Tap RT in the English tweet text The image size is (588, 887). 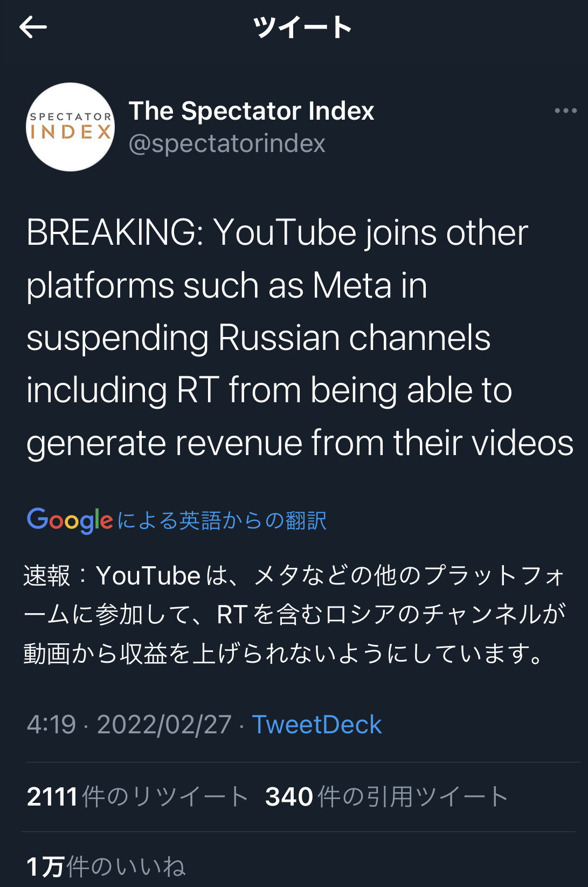click(198, 390)
